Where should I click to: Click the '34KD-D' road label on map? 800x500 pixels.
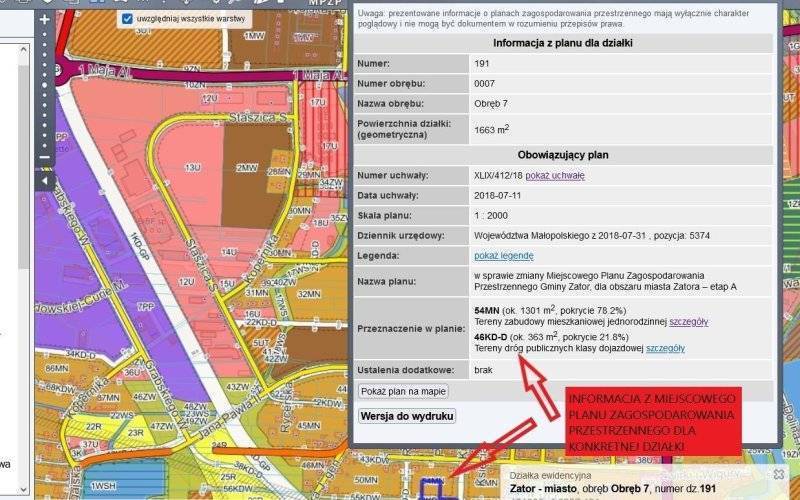[x=81, y=354]
